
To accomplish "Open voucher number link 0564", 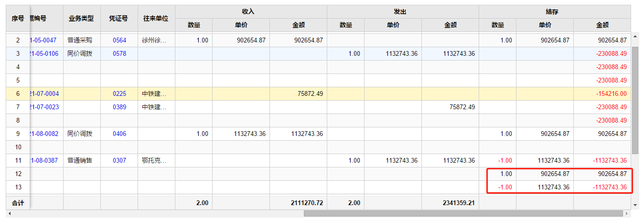I will point(119,41).
